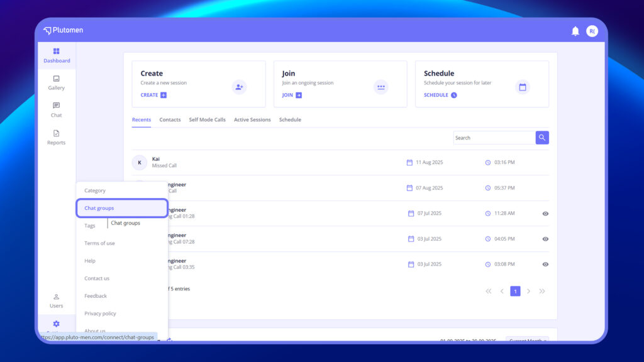Click the 11:28 AM time
The image size is (644, 362).
tap(504, 214)
